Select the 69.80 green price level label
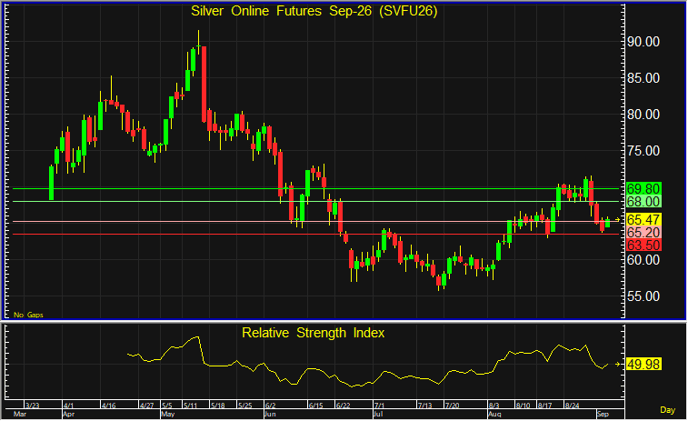 pyautogui.click(x=643, y=189)
